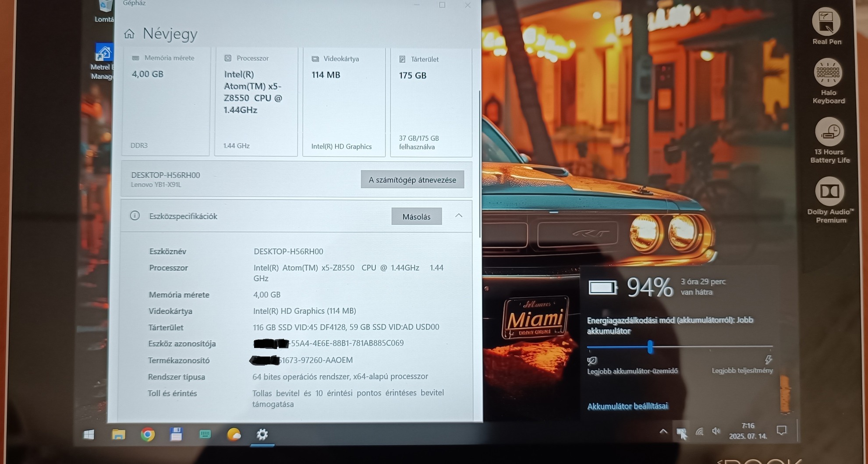
Task: Click the Settings window vertical scrollbar
Action: (480, 164)
